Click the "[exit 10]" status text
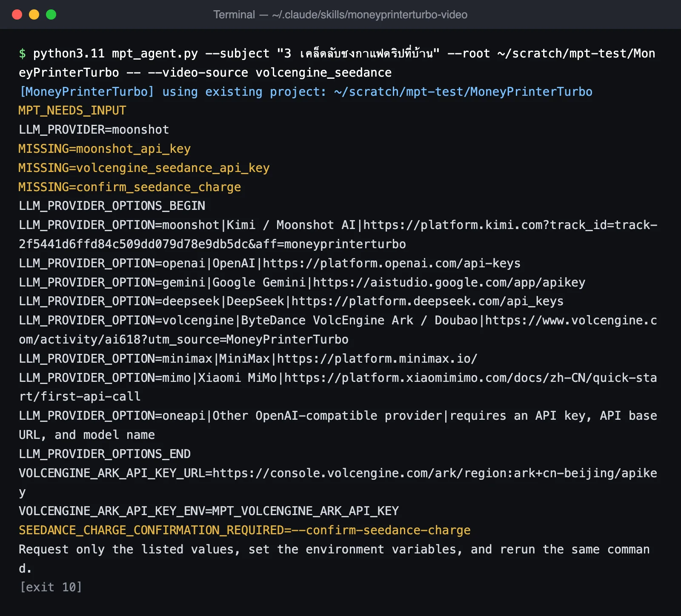Screen dimensions: 681x616 [x=51, y=587]
